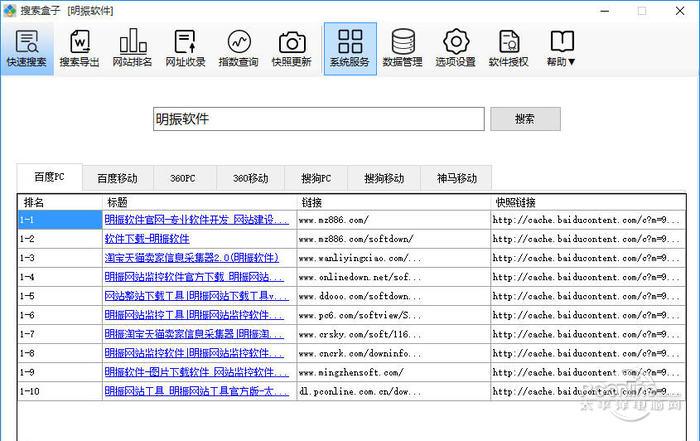This screenshot has width=700, height=441.
Task: Open link 明振淘宝天猫卖家信息采集器
Action: [x=194, y=334]
